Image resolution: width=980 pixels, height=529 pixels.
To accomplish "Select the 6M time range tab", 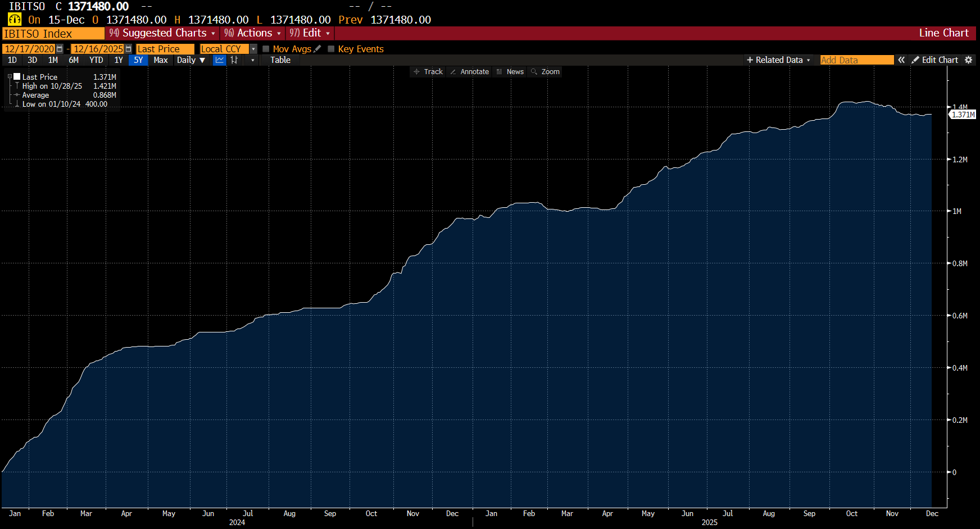I will (74, 60).
